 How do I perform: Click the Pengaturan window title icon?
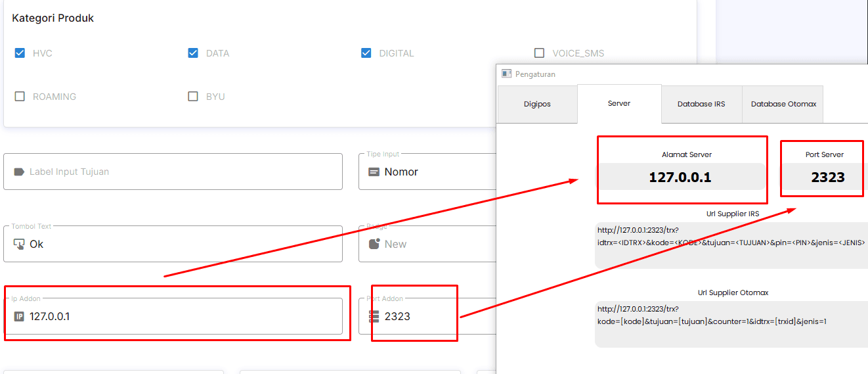pyautogui.click(x=506, y=74)
